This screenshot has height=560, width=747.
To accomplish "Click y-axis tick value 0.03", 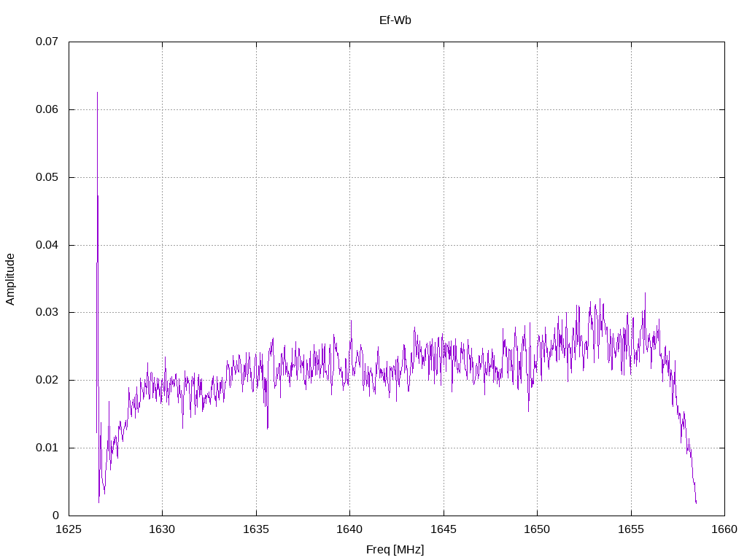I will (47, 312).
